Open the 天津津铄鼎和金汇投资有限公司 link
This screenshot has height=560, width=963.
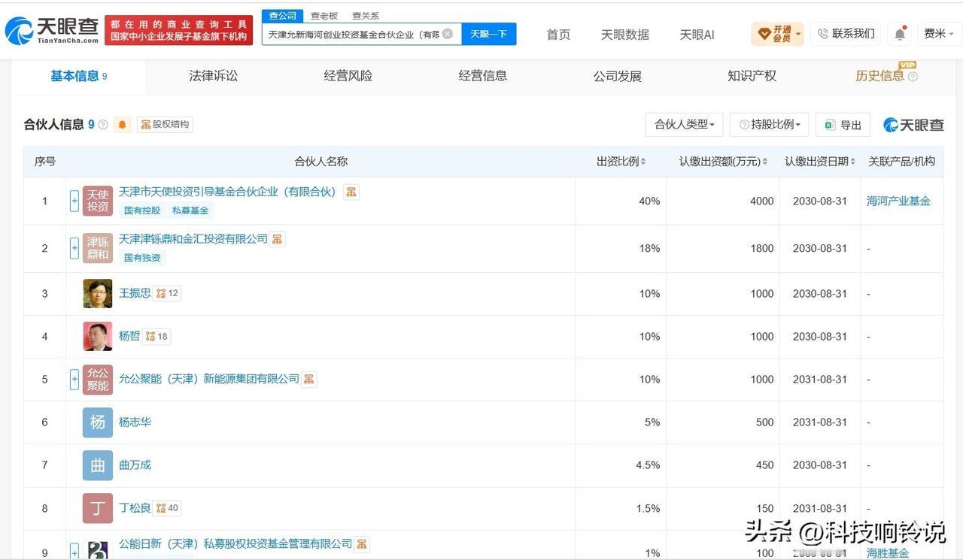[x=193, y=239]
